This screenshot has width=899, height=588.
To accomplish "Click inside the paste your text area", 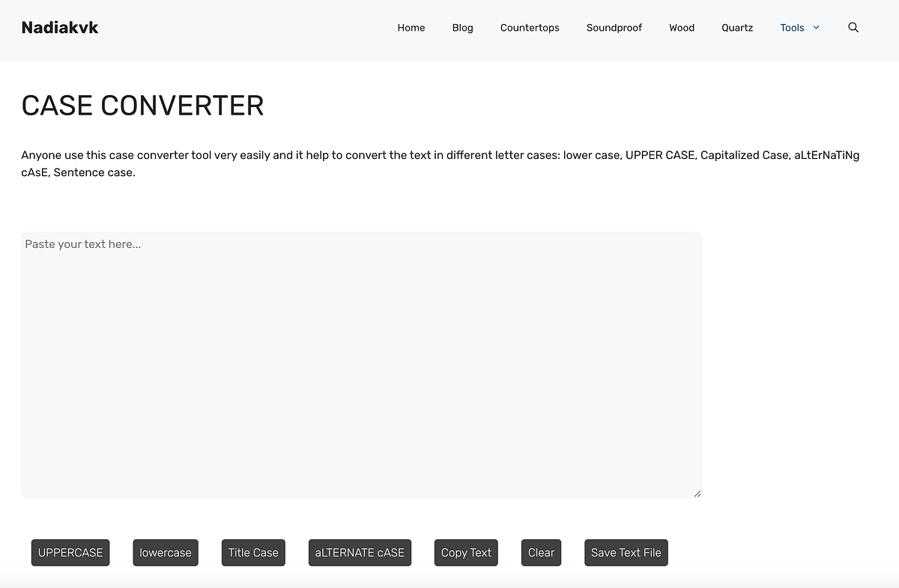I will click(362, 365).
